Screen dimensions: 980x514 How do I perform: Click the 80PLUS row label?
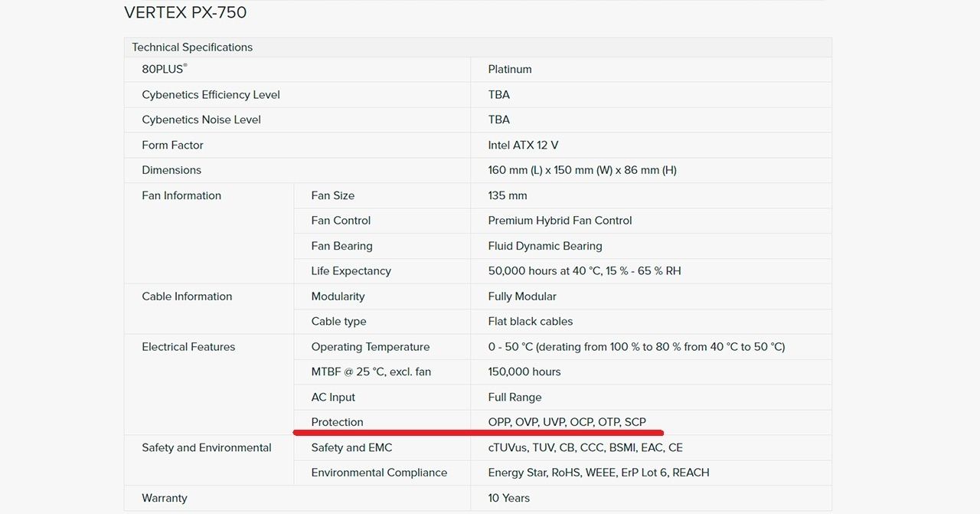coord(164,69)
